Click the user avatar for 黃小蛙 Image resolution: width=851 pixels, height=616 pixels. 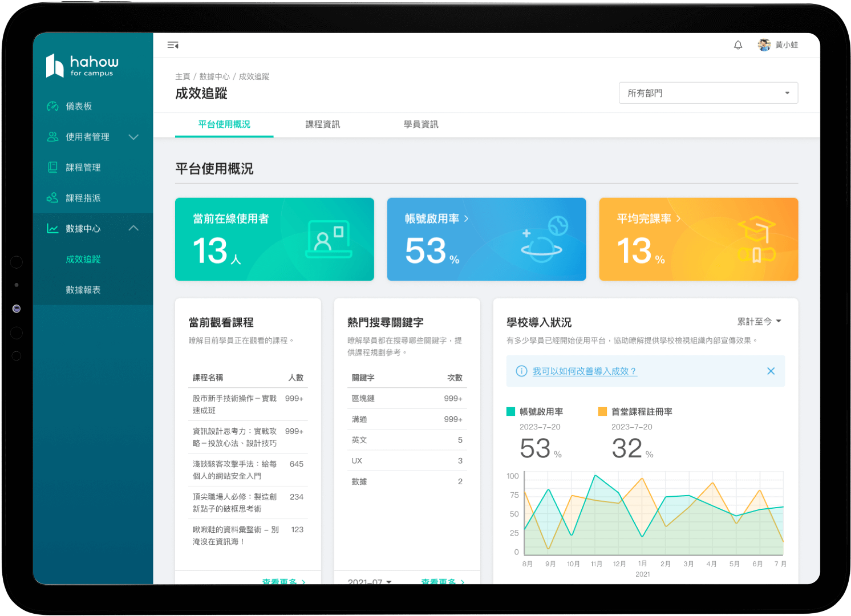pos(764,45)
